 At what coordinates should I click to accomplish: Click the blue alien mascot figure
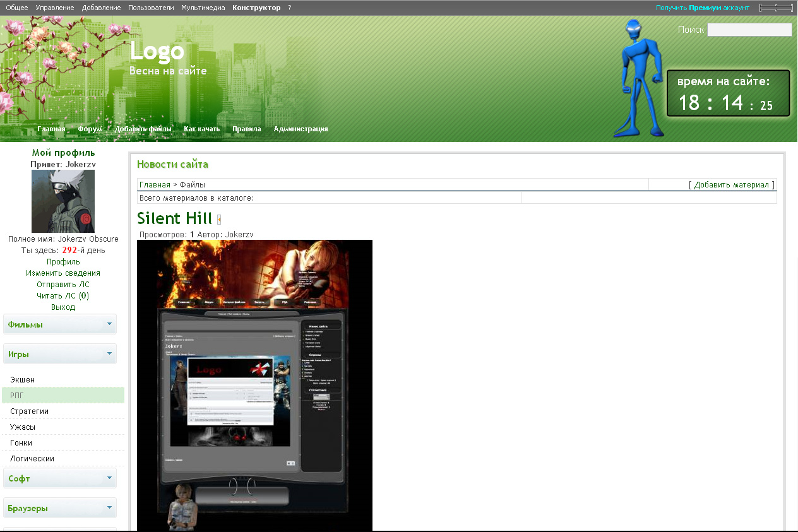[640, 78]
